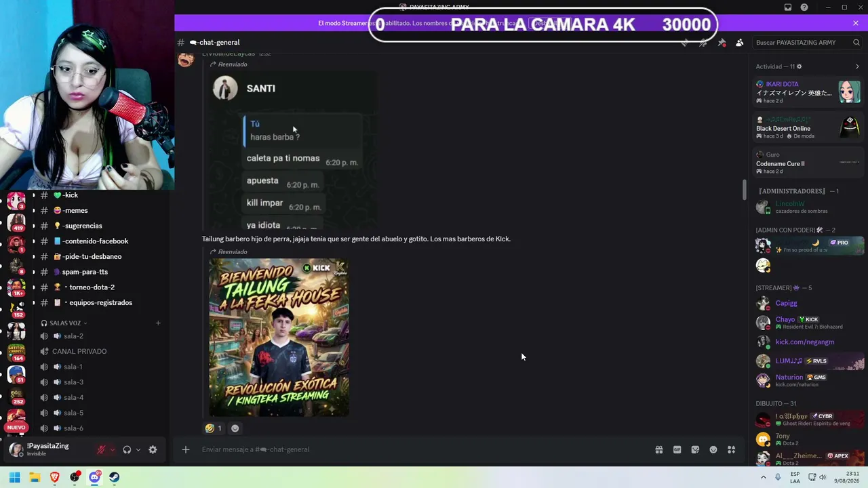Image resolution: width=868 pixels, height=488 pixels.
Task: Open audio output options dropdown
Action: (138, 449)
